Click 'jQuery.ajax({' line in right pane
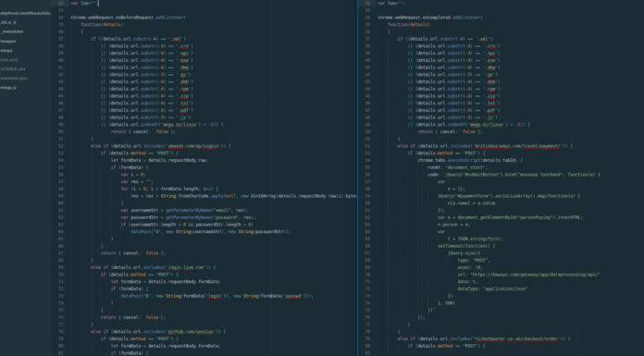The width and height of the screenshot is (644, 356). pyautogui.click(x=464, y=253)
